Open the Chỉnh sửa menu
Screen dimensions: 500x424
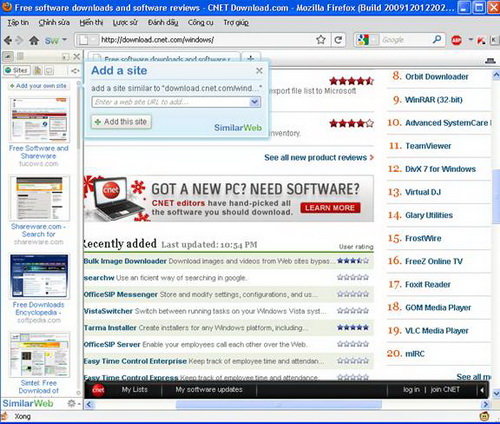54,22
